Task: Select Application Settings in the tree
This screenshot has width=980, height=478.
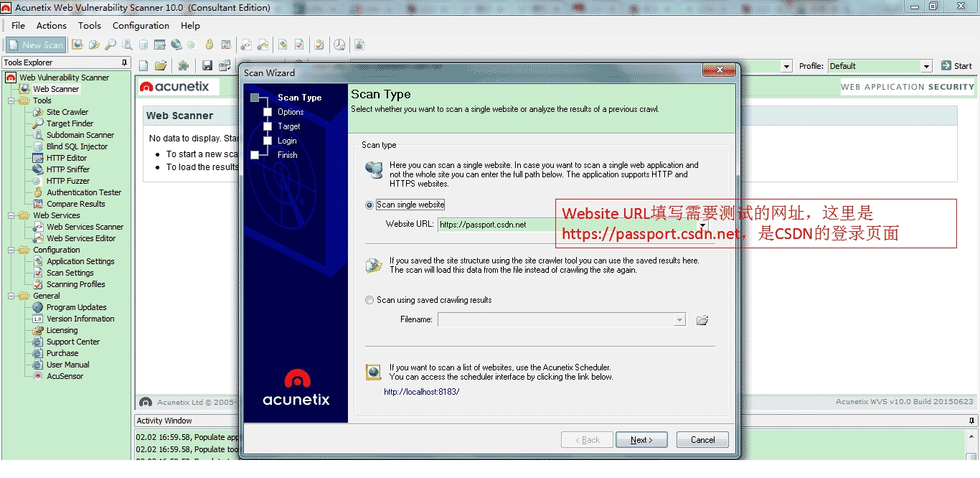Action: tap(80, 261)
